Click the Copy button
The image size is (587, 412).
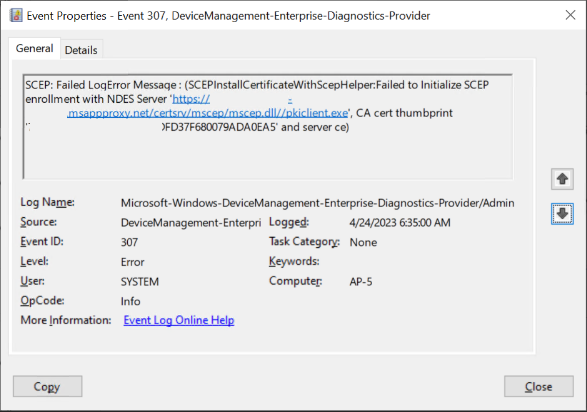coord(48,386)
